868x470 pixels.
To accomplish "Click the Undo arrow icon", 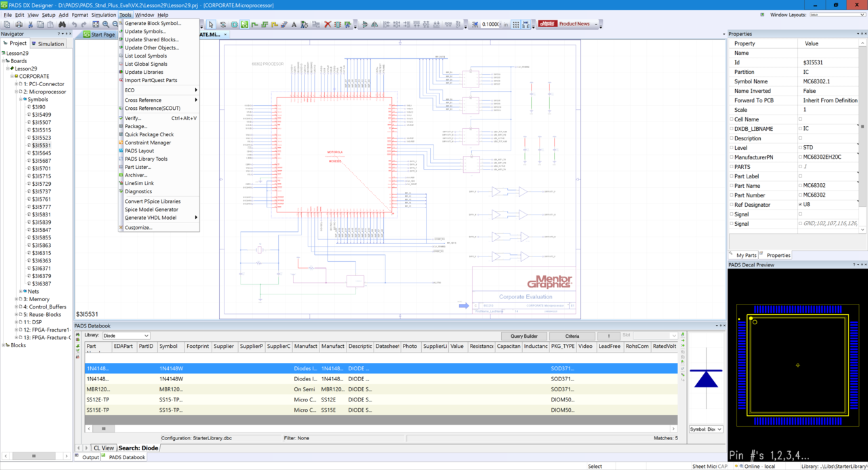I will (x=75, y=24).
